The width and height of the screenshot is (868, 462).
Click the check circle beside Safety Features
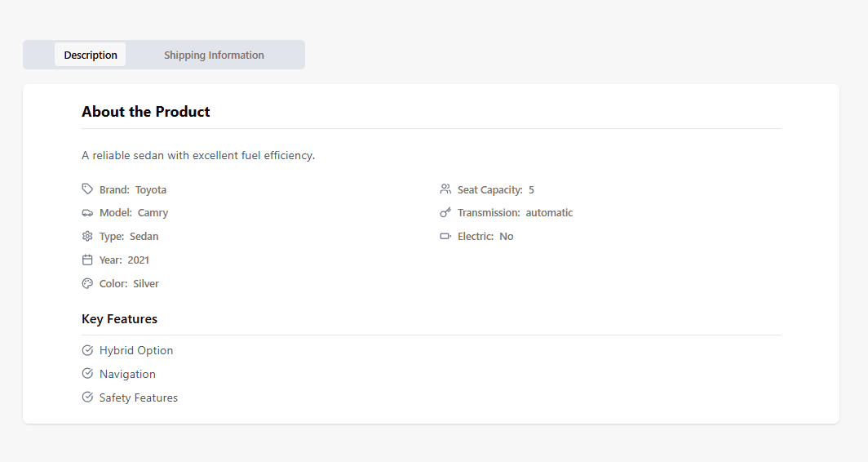(x=87, y=398)
